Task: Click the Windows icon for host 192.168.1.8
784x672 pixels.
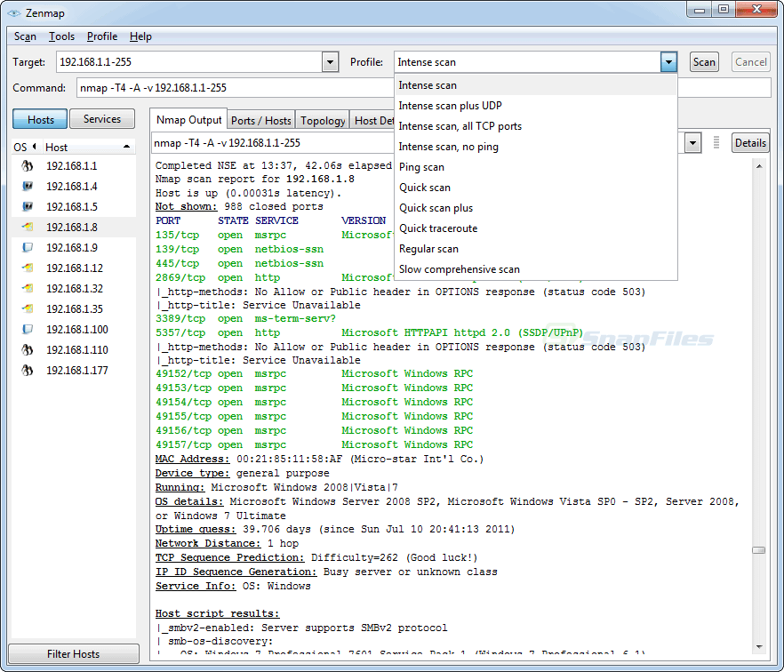Action: pos(28,228)
